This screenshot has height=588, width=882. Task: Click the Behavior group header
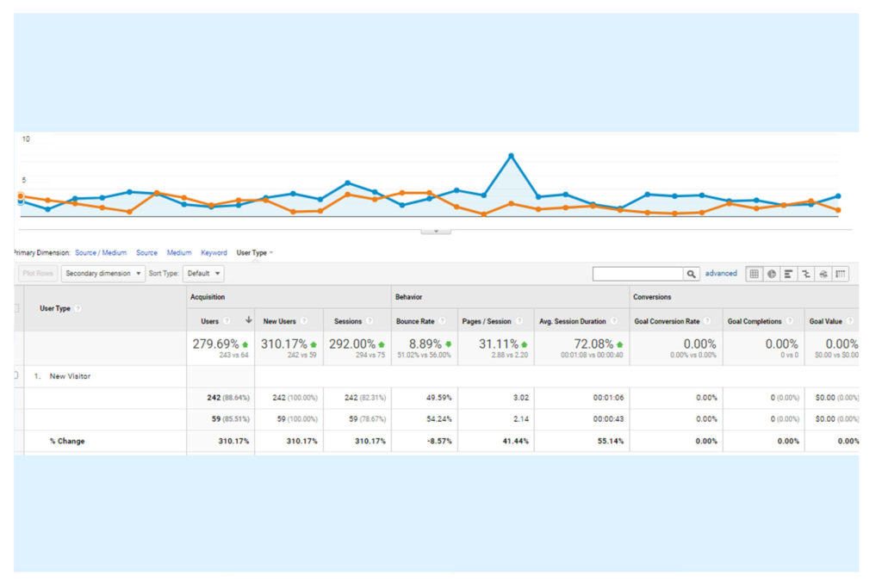coord(409,297)
